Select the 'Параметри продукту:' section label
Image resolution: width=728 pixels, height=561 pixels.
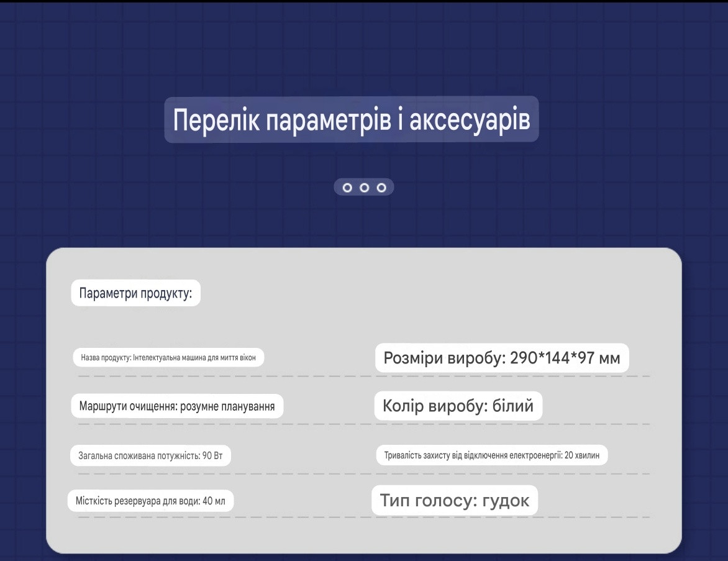pos(135,293)
